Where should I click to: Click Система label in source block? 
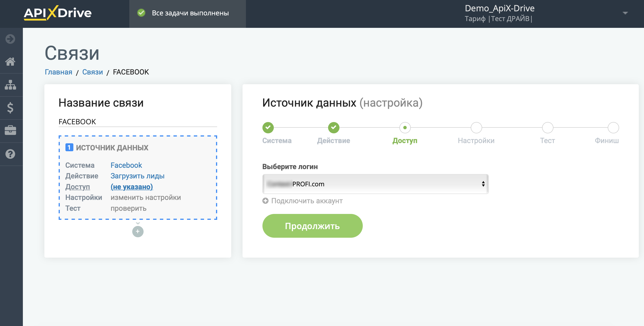point(80,165)
